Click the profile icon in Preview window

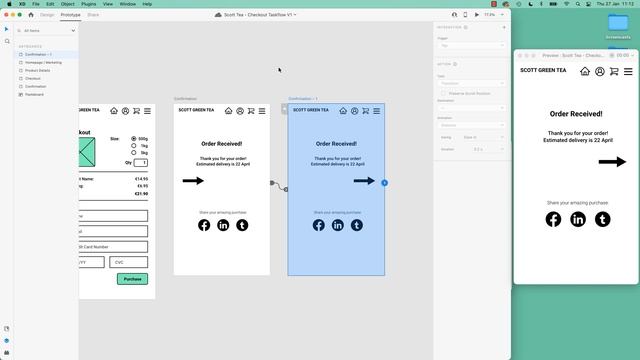tap(600, 71)
